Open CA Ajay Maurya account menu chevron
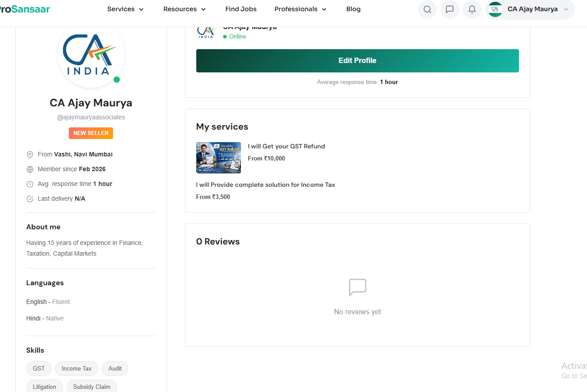 (566, 9)
